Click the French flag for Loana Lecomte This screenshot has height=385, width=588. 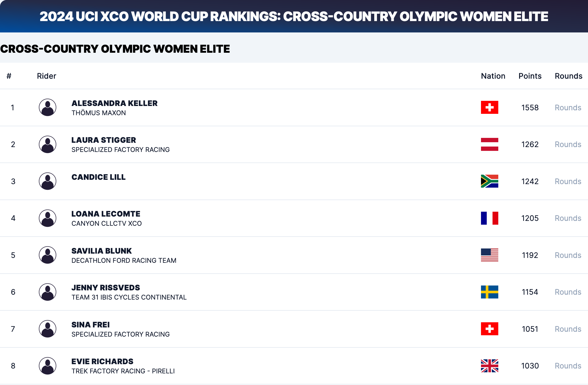click(x=489, y=218)
